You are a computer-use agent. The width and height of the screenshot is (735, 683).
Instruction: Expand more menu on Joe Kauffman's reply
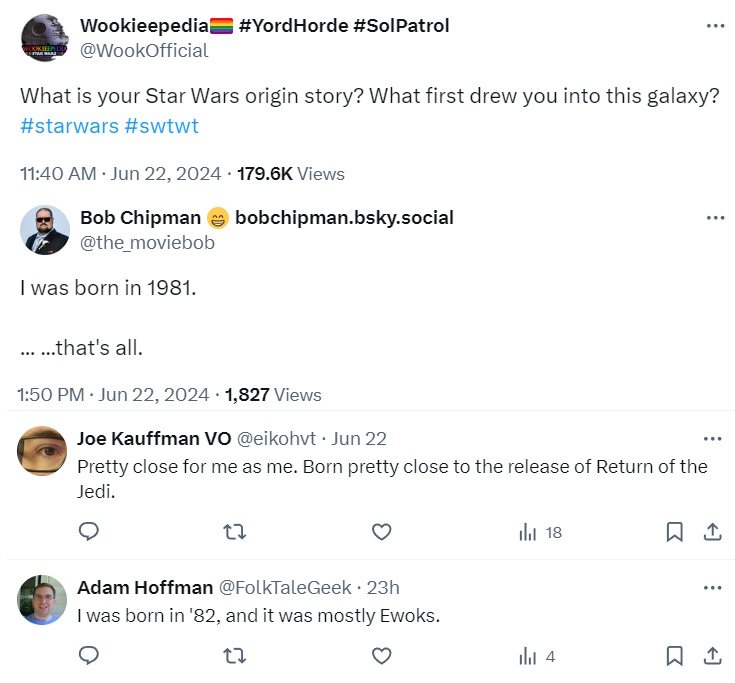[712, 439]
